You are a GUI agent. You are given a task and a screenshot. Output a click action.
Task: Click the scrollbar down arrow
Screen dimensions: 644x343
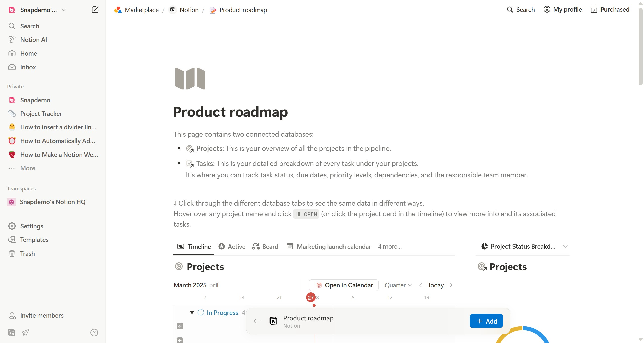pos(640,340)
